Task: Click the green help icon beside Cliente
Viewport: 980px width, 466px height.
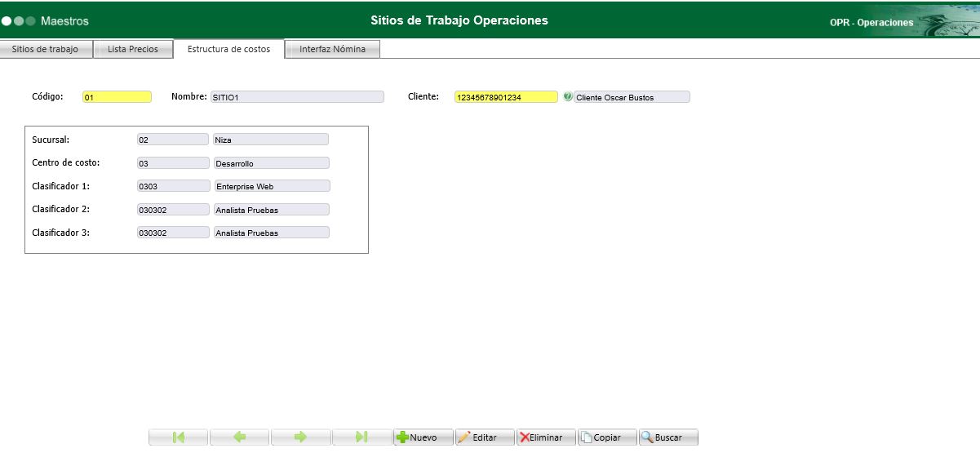Action: click(x=568, y=96)
